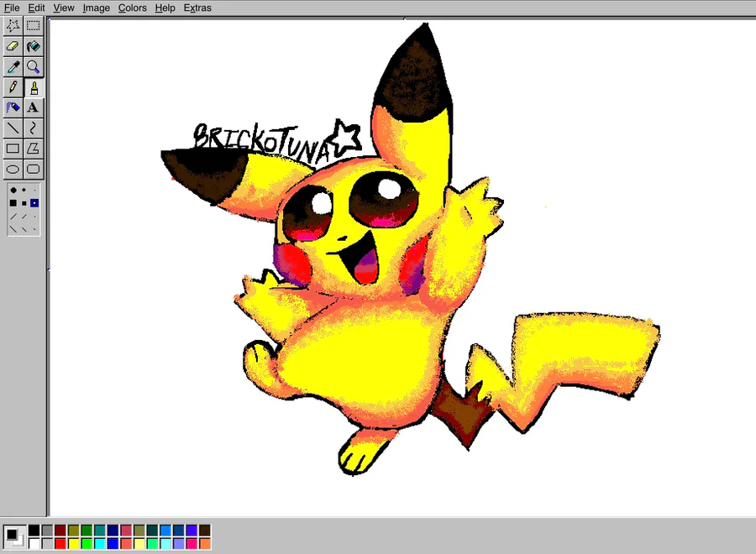This screenshot has height=554, width=756.
Task: Open the View menu
Action: [x=64, y=8]
